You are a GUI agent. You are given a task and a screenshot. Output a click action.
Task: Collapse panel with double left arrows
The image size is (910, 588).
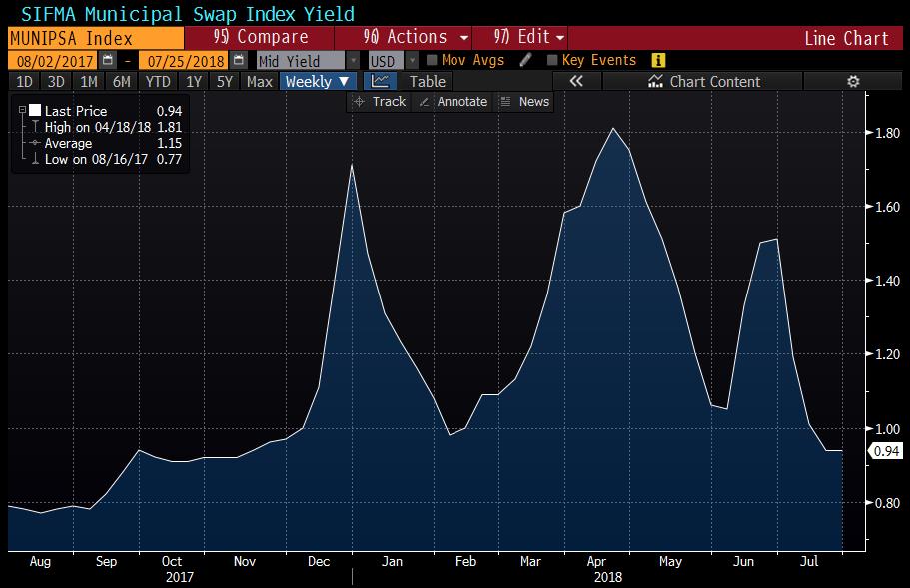(x=575, y=82)
